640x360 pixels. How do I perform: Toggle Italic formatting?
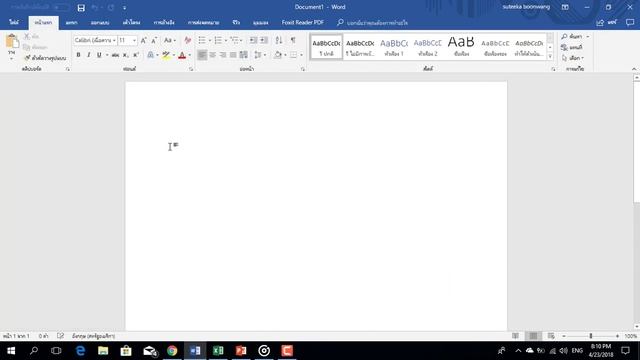click(x=89, y=55)
